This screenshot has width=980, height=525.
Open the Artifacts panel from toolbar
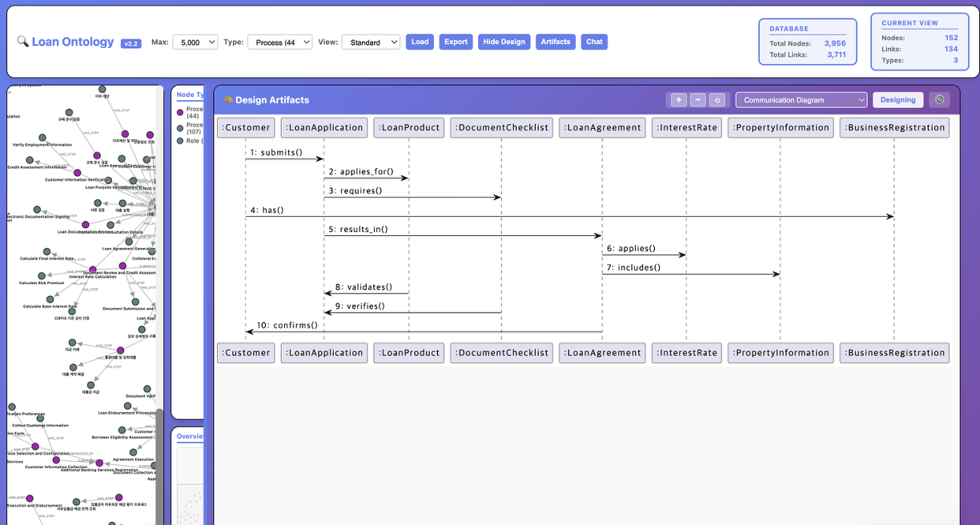[556, 42]
